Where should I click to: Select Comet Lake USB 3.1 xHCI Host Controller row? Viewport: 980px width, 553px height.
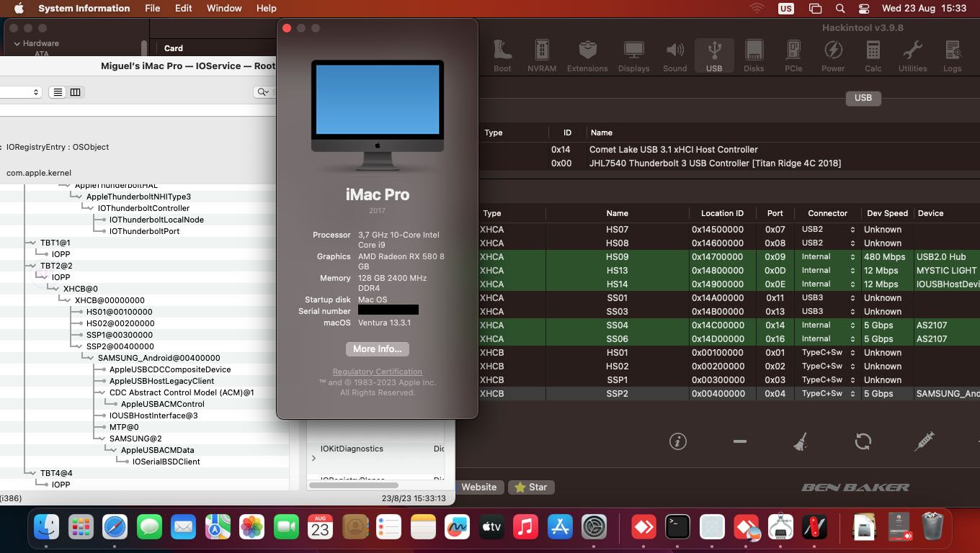click(729, 150)
